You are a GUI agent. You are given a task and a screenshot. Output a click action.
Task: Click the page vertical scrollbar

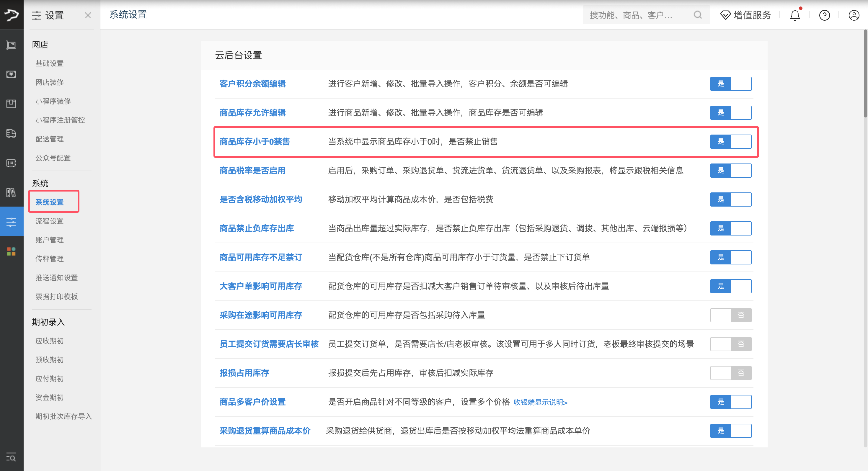pyautogui.click(x=865, y=73)
